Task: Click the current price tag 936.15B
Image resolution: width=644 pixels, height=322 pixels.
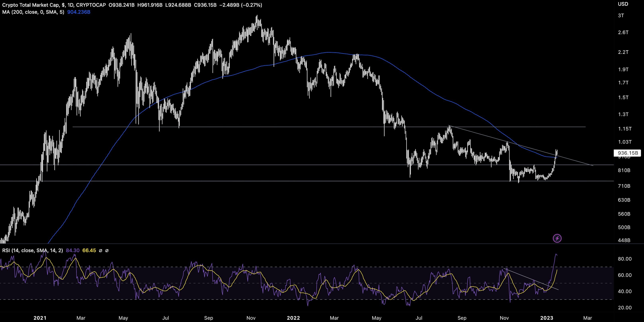Action: point(627,153)
